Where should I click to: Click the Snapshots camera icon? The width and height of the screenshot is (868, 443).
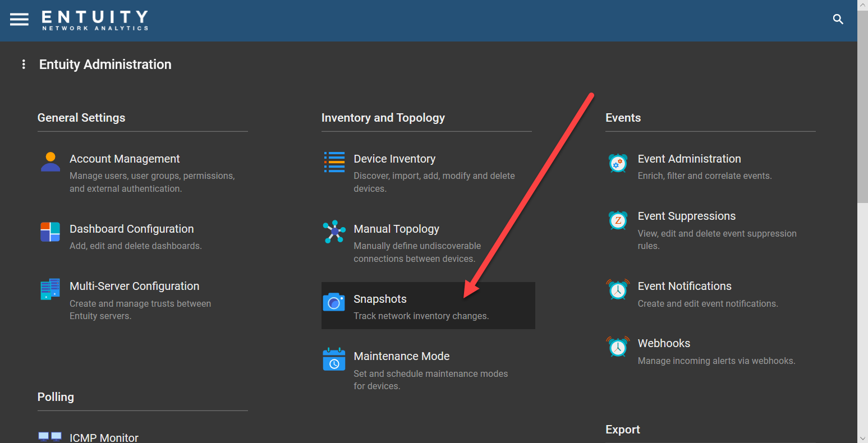point(334,302)
